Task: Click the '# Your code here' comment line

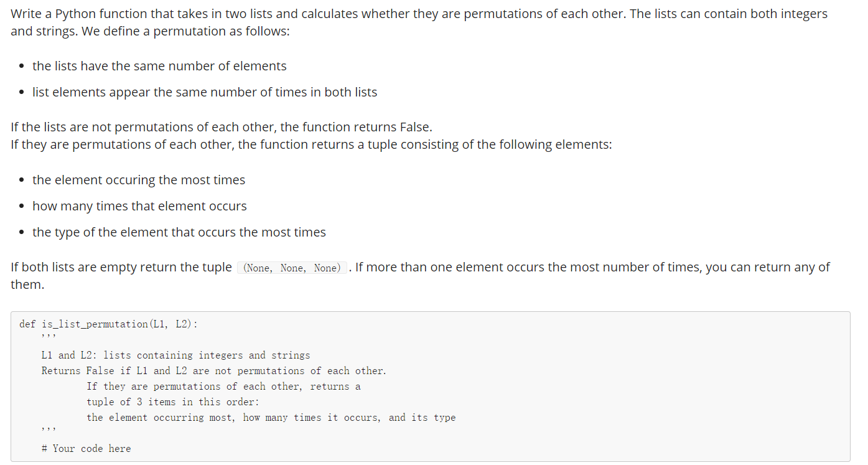Action: pos(86,448)
